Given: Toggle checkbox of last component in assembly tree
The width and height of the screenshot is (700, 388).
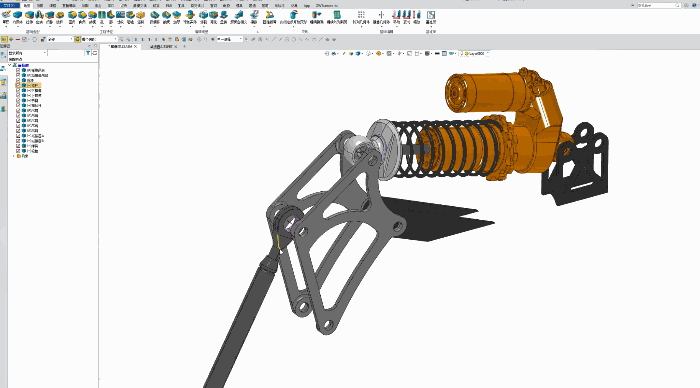Looking at the screenshot, I should [x=18, y=151].
